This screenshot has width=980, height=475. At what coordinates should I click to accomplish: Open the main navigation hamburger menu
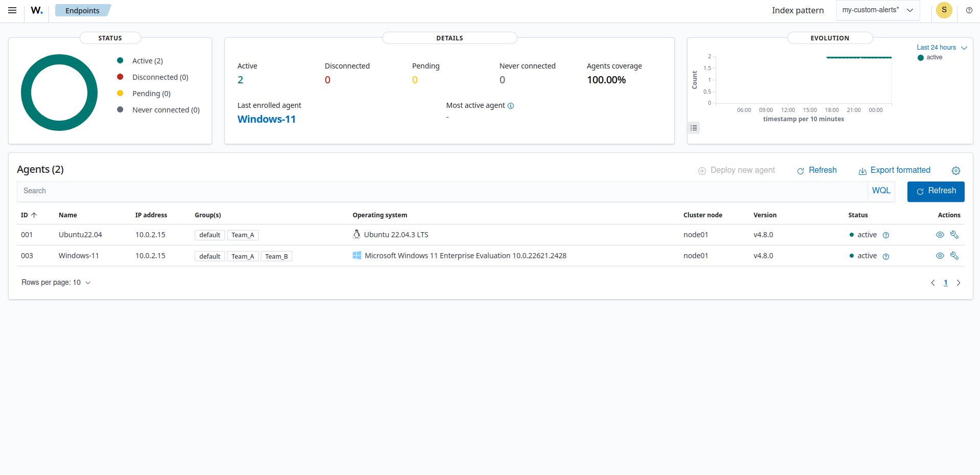tap(12, 10)
